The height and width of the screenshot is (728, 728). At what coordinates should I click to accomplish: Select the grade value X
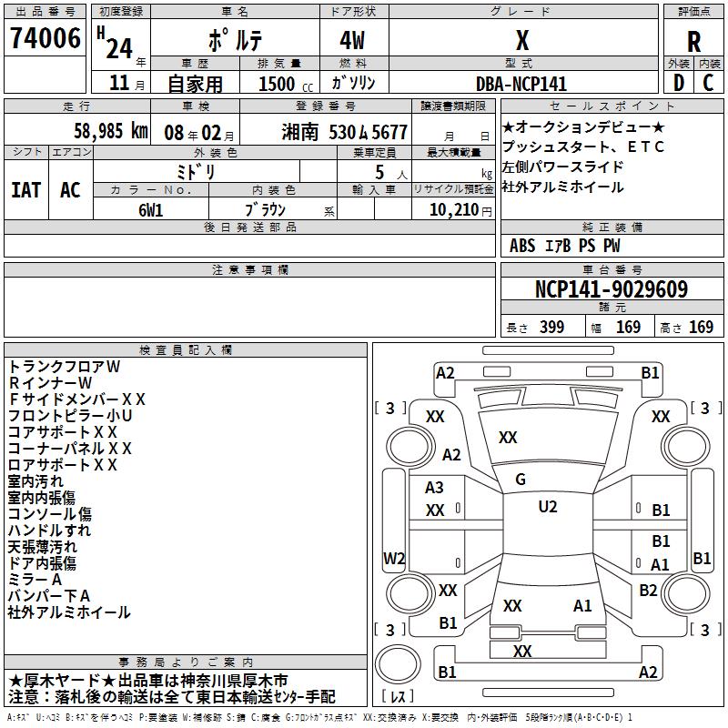pyautogui.click(x=522, y=40)
